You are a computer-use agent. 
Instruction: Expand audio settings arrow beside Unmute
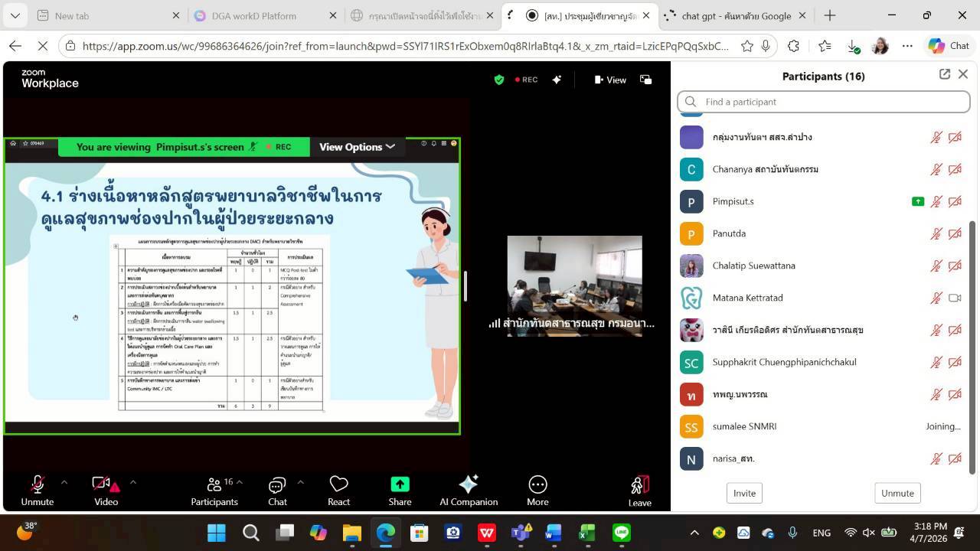(x=64, y=482)
